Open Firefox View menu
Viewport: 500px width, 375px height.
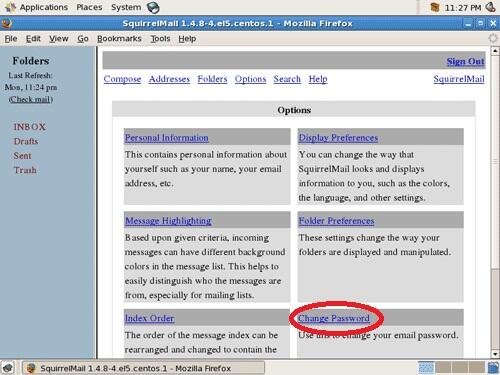pyautogui.click(x=59, y=39)
